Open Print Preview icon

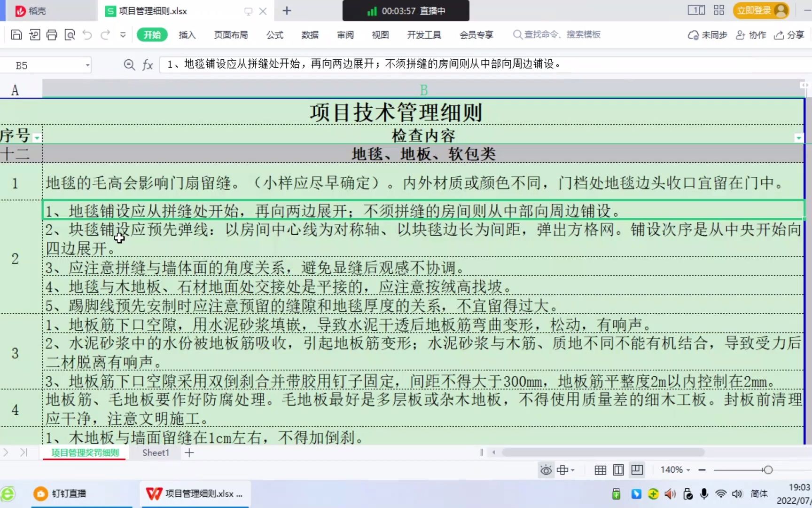click(x=70, y=35)
